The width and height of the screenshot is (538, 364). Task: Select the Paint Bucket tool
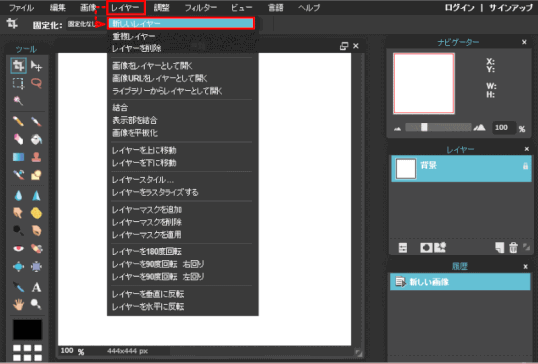coord(36,139)
